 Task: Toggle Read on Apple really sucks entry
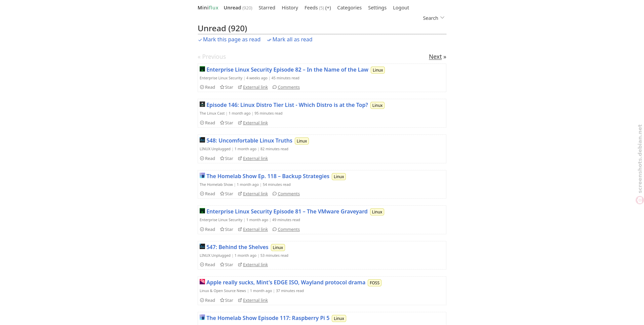[x=207, y=300]
